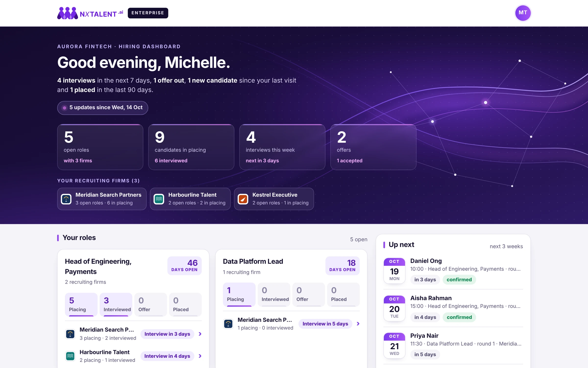The width and height of the screenshot is (588, 368).
Task: Expand Meridian row with Interview in 3 days
Action: [x=200, y=334]
